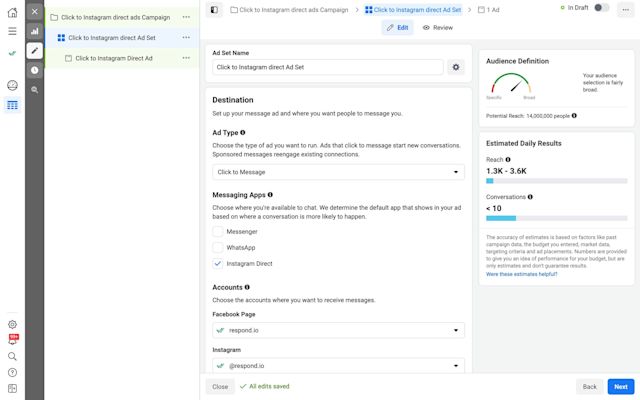This screenshot has width=640, height=400.
Task: Open the Facebook Page respond.io dropdown
Action: point(338,330)
